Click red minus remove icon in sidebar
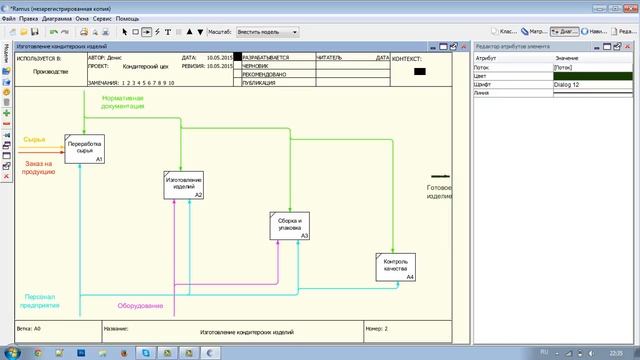Viewport: 640px width, 360px height. [x=7, y=124]
